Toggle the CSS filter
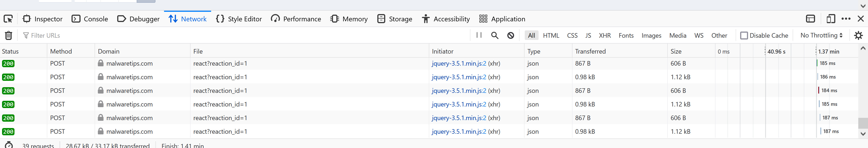The image size is (868, 148). 572,35
